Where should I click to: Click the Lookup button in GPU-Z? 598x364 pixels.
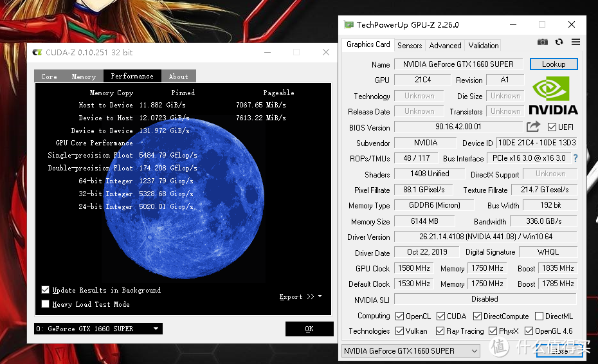(554, 64)
